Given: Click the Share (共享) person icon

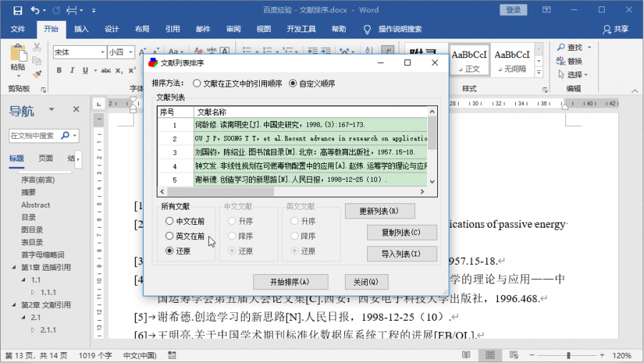Looking at the screenshot, I should point(607,29).
